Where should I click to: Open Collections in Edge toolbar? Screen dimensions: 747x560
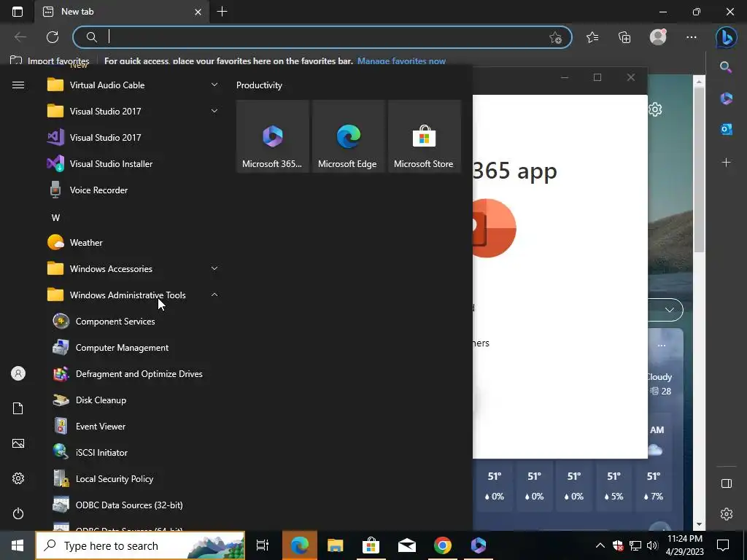(624, 37)
